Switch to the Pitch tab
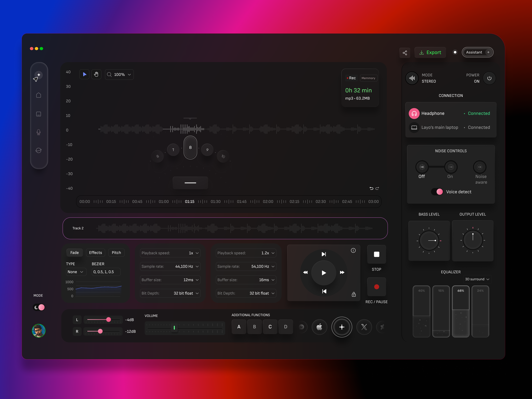The height and width of the screenshot is (399, 532). tap(116, 252)
